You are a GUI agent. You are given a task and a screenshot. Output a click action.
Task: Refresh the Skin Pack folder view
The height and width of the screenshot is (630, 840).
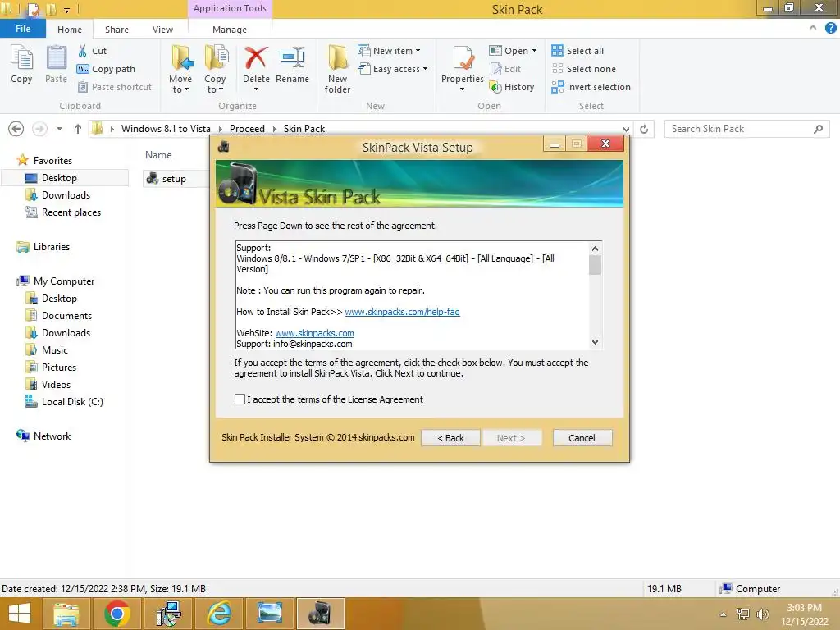[644, 129]
